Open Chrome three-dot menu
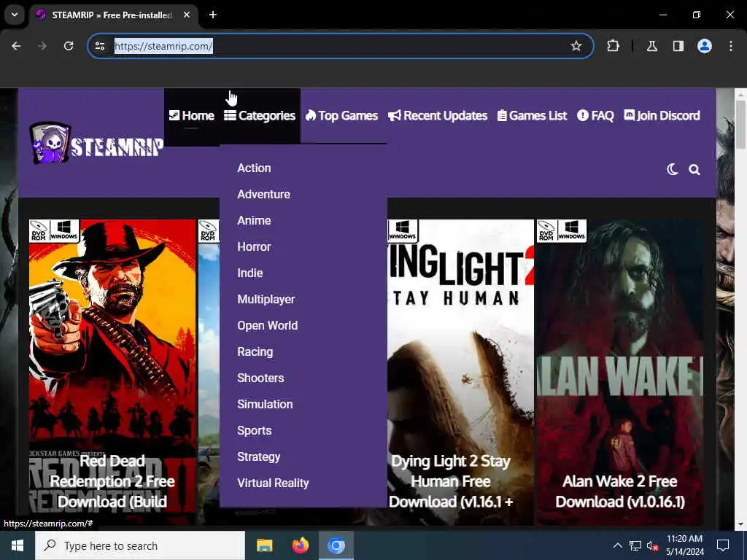 pyautogui.click(x=731, y=46)
